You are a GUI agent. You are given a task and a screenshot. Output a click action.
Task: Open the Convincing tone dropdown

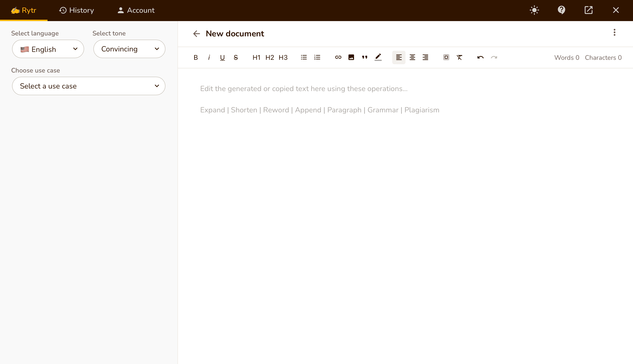tap(129, 49)
